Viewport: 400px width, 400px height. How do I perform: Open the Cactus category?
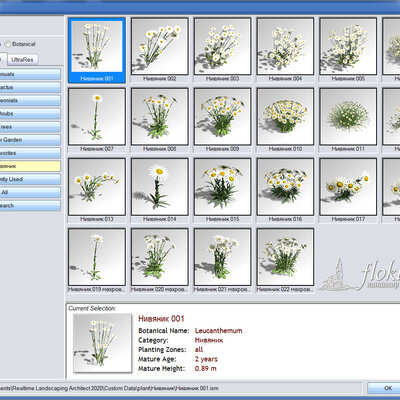pyautogui.click(x=30, y=87)
